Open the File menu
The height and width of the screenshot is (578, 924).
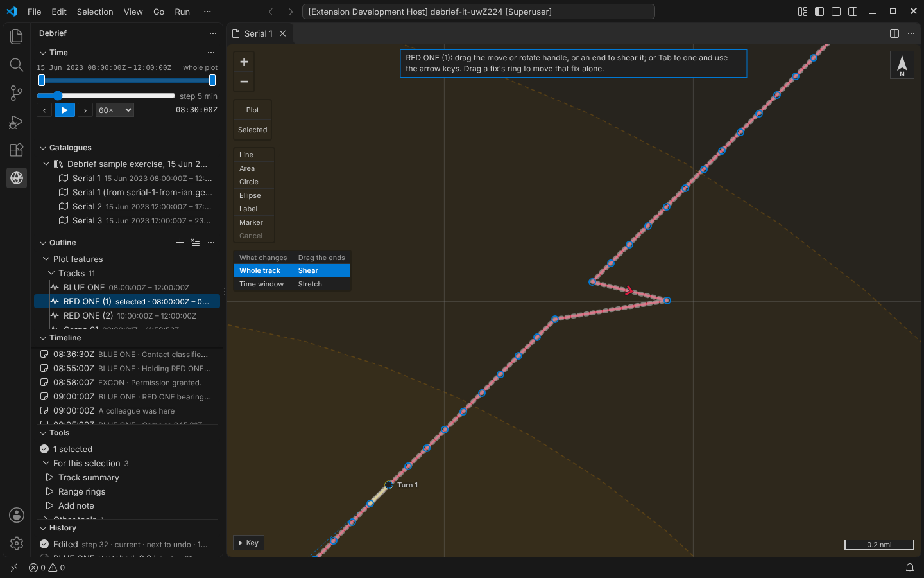point(35,12)
